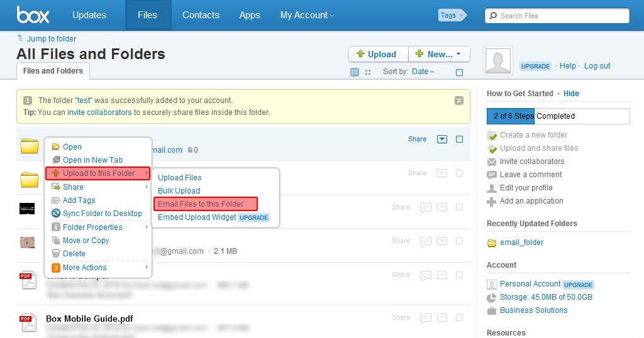This screenshot has height=338, width=644.
Task: Select the Files and Folders tab
Action: coord(53,72)
